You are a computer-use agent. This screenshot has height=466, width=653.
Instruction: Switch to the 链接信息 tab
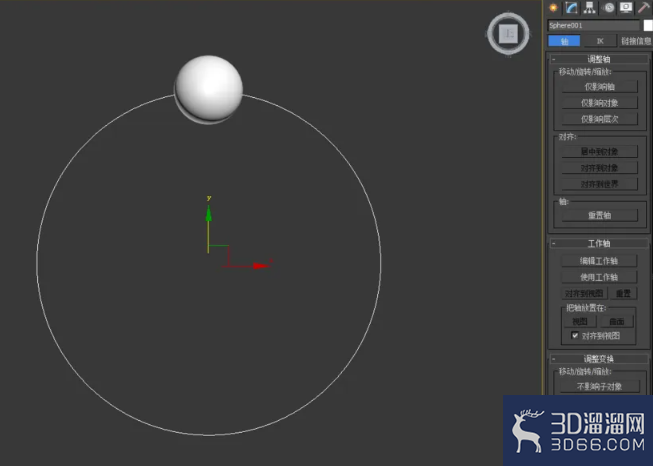[636, 41]
